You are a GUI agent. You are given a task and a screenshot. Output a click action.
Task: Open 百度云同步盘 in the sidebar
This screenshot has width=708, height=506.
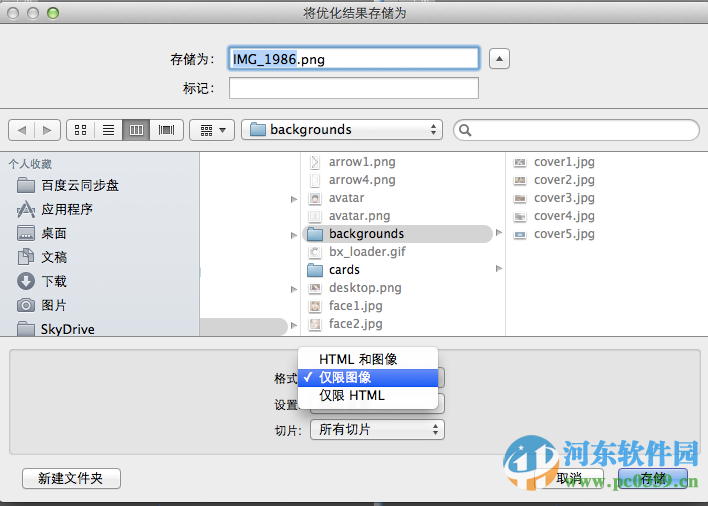coord(68,186)
